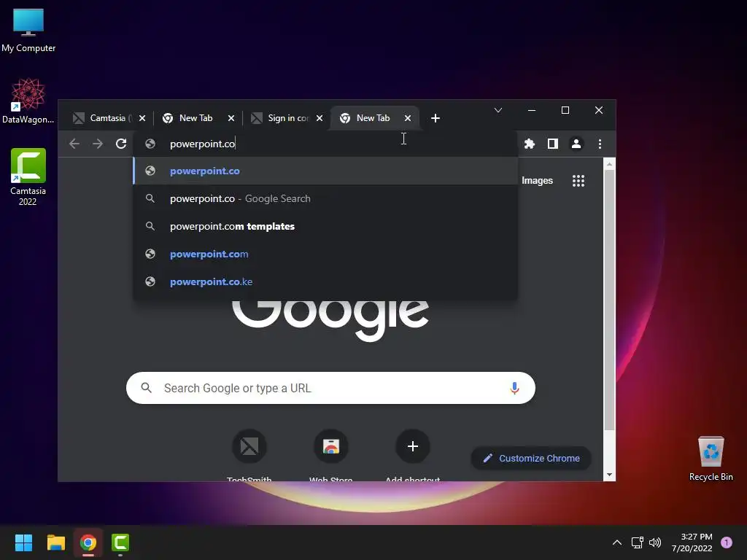Open the DataWagon desktop shortcut
The width and height of the screenshot is (747, 560).
point(28,101)
